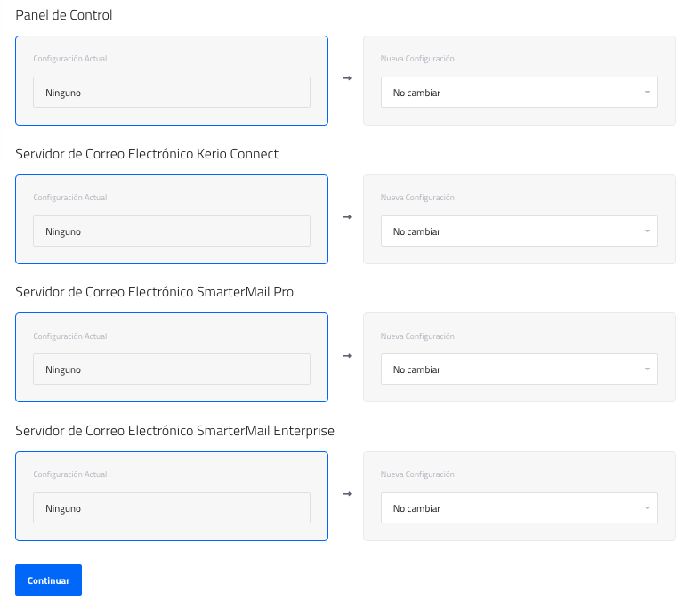Click the arrow icon in Panel de Control row
Viewport: 695px width, 616px height.
coord(347,78)
